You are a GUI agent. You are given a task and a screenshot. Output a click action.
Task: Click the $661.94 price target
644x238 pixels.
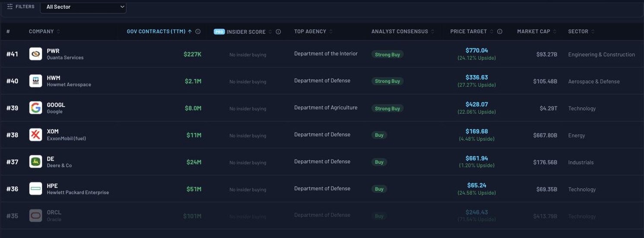pos(477,158)
